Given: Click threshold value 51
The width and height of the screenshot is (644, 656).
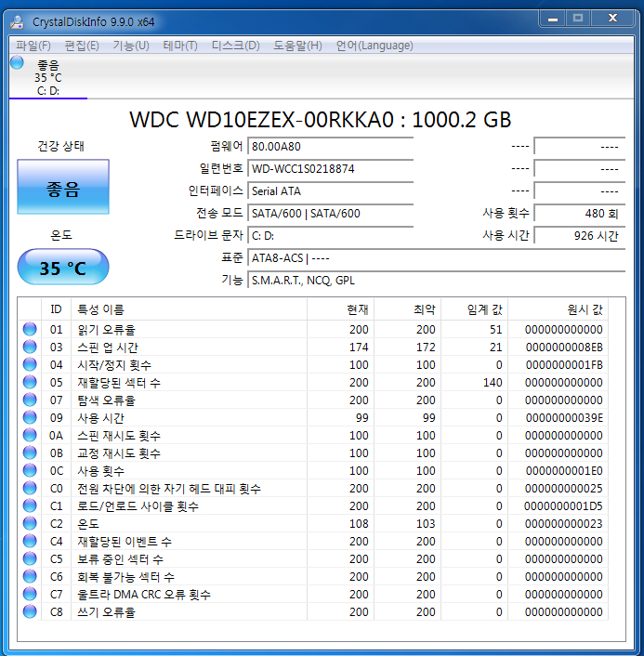Looking at the screenshot, I should (x=496, y=330).
